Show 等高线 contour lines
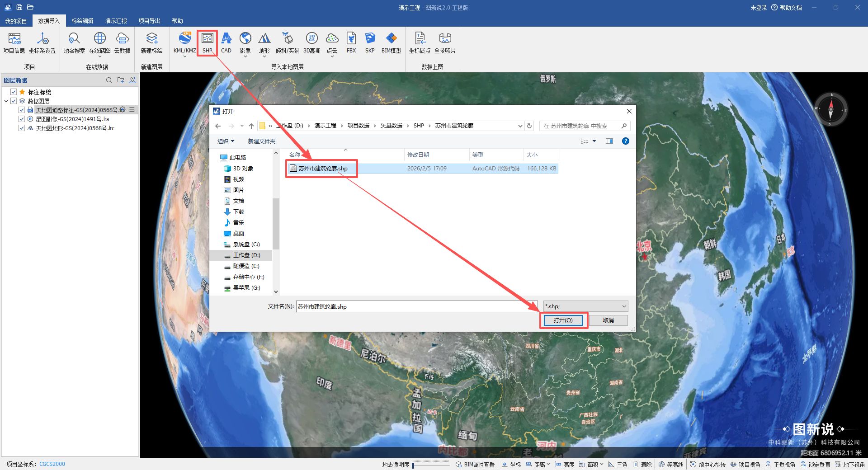The height and width of the screenshot is (470, 868). pyautogui.click(x=671, y=465)
